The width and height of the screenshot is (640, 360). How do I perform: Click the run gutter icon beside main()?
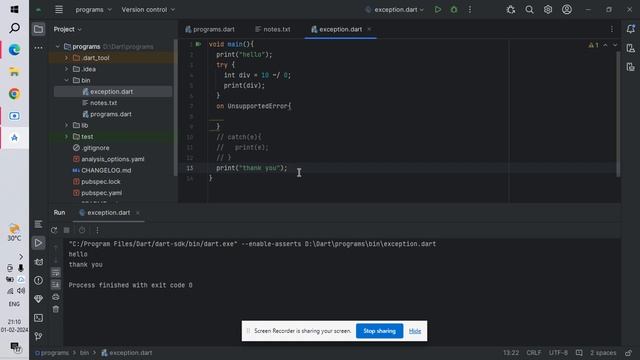click(198, 44)
